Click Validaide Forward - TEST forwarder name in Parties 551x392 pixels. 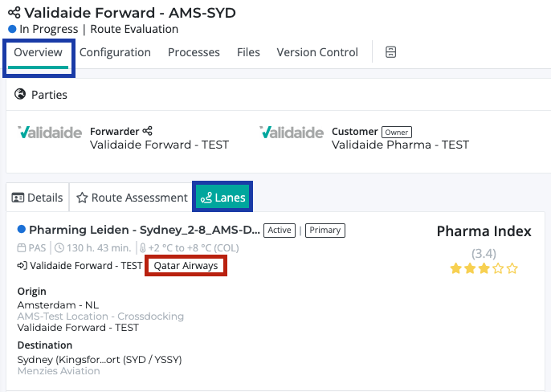pos(159,145)
